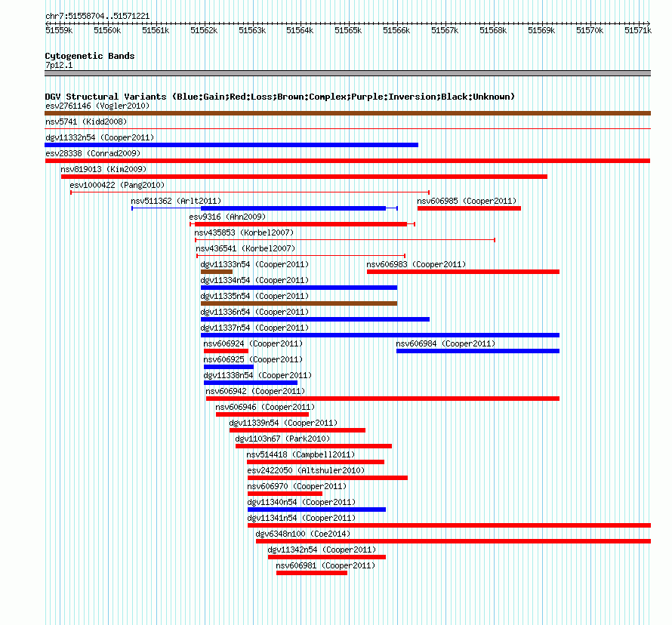Click dgv11332n54 (Cooper2011) label
This screenshot has height=625, width=672.
point(100,137)
